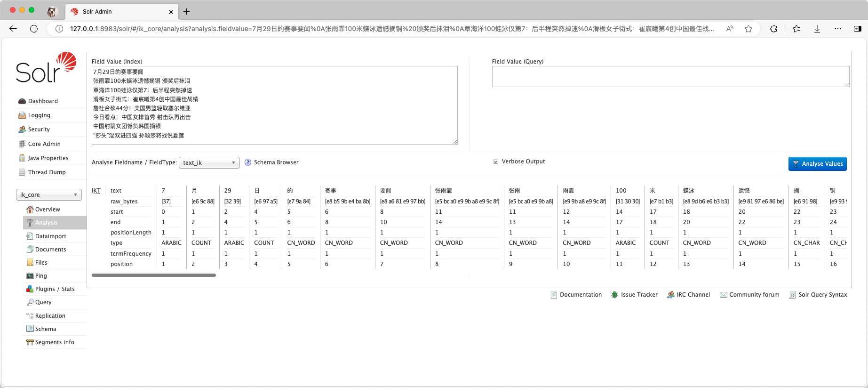Click the Files folder icon
The image size is (868, 388).
[x=30, y=263]
